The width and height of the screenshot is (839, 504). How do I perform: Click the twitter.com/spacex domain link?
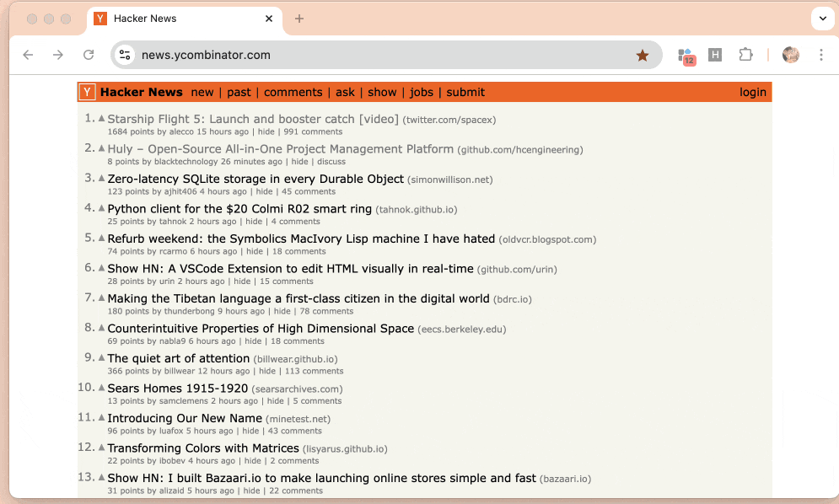tap(449, 120)
